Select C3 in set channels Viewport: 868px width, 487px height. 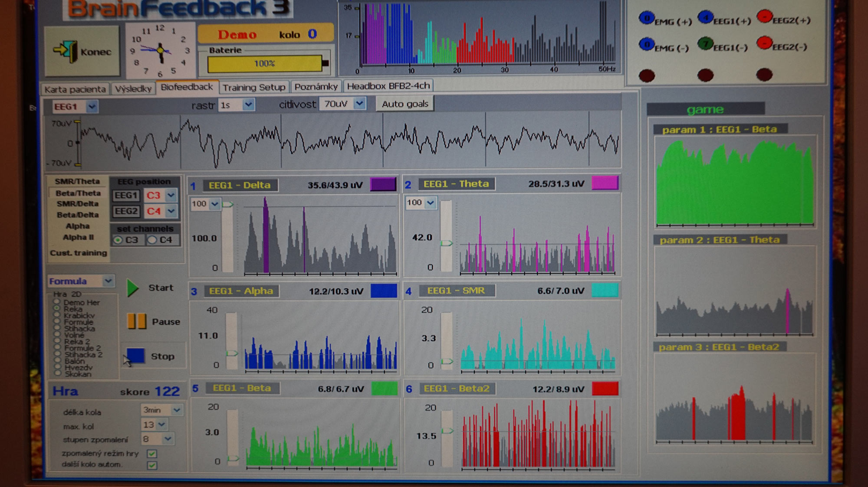118,240
